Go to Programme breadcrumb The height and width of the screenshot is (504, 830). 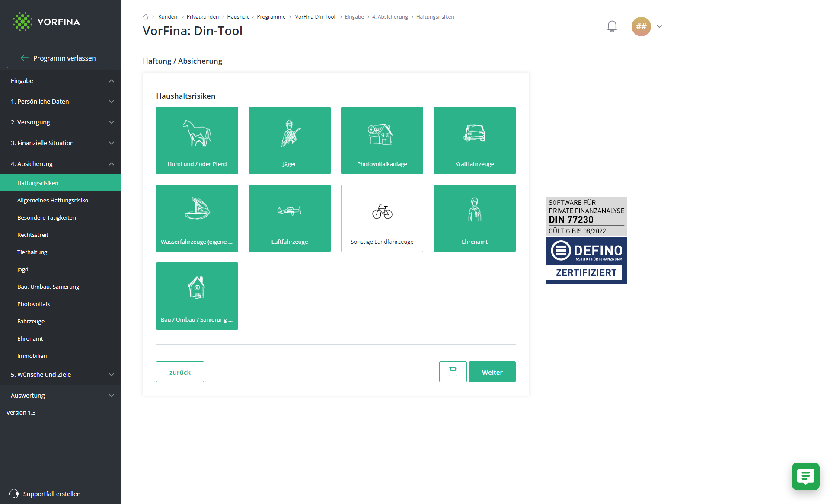click(271, 17)
